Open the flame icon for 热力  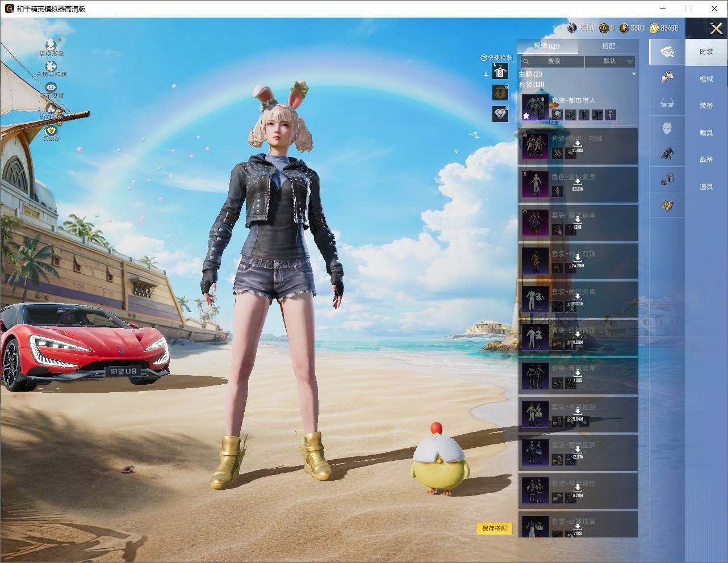tap(51, 108)
